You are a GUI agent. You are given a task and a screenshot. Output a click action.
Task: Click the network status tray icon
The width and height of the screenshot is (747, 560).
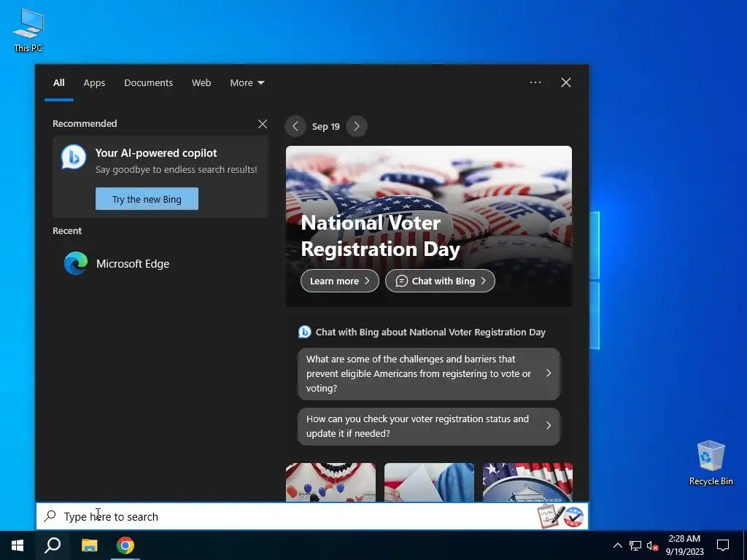click(635, 545)
